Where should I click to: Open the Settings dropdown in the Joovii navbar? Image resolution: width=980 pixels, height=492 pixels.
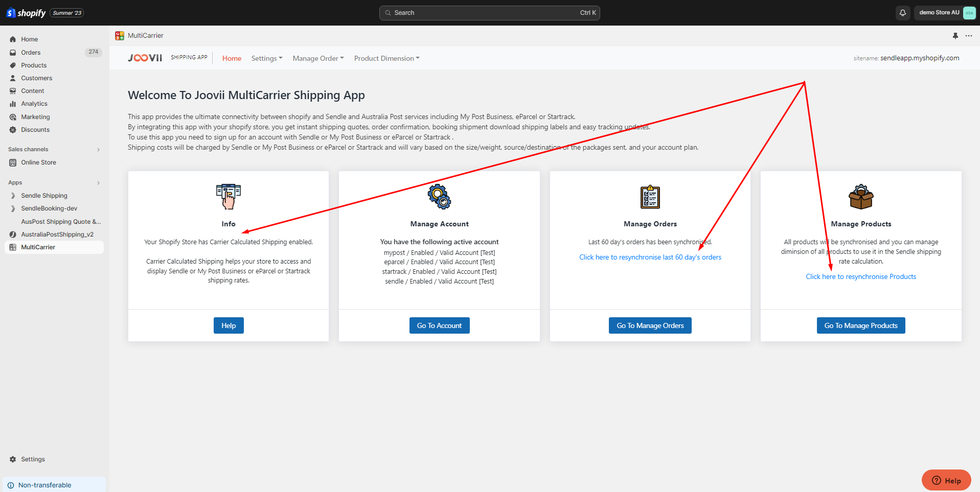click(266, 58)
